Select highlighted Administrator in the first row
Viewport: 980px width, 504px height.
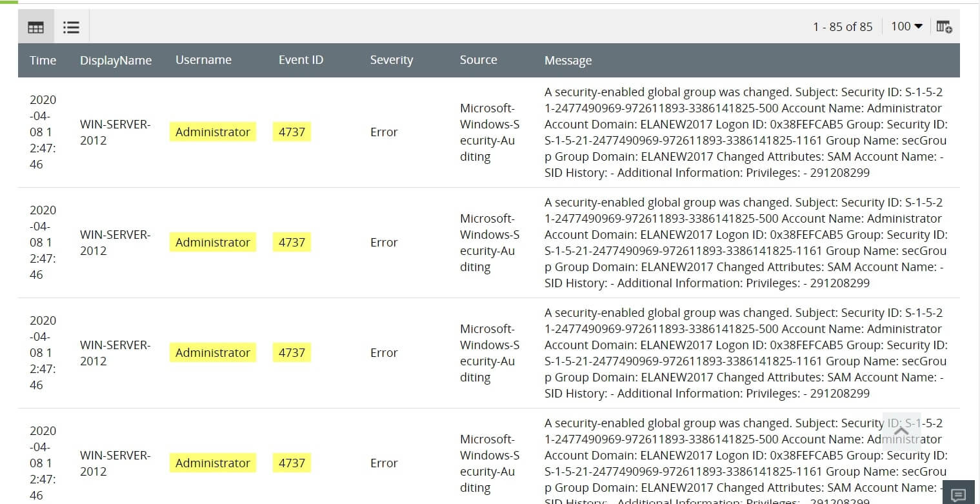(x=213, y=132)
